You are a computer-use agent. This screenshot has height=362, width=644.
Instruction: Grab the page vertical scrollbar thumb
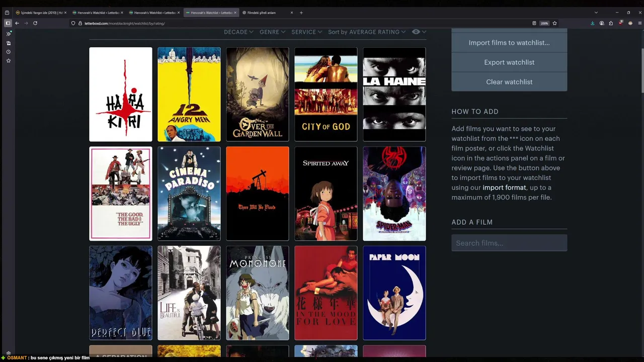coord(642,70)
